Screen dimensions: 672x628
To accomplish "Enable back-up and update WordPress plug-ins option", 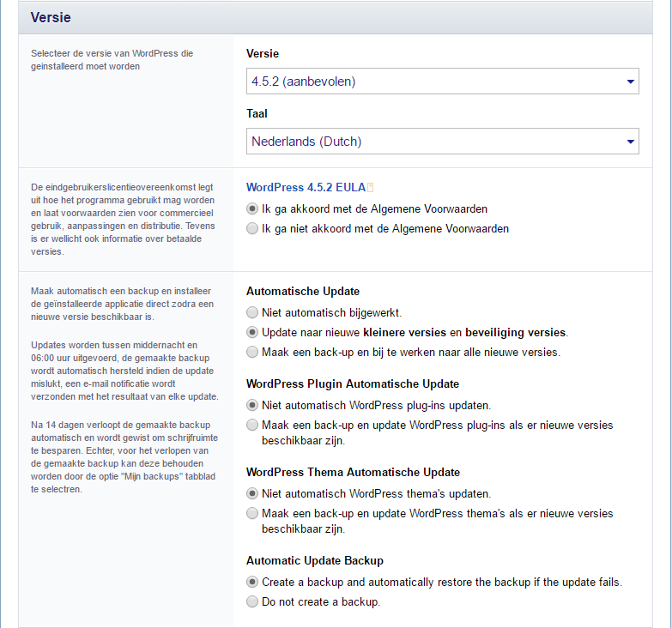I will tap(252, 425).
